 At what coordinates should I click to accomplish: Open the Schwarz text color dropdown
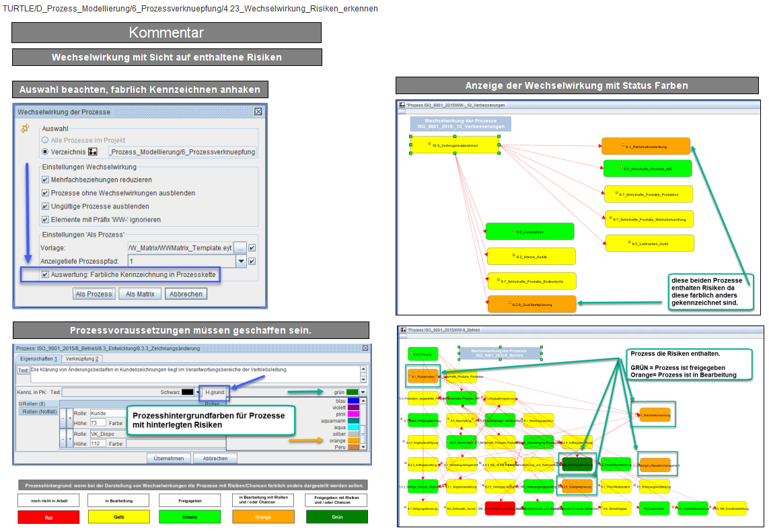(197, 392)
